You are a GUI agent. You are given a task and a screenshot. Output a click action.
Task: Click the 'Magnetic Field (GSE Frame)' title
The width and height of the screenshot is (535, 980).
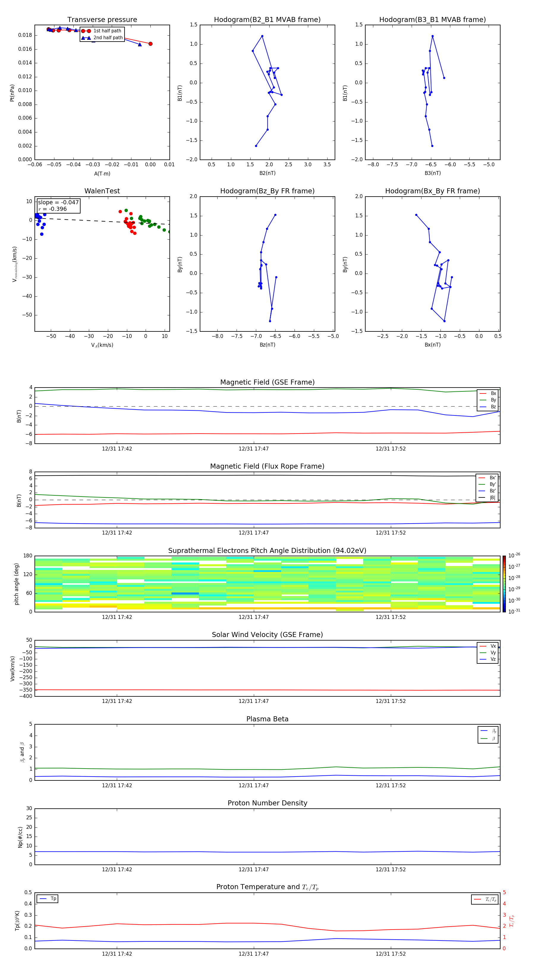click(267, 382)
